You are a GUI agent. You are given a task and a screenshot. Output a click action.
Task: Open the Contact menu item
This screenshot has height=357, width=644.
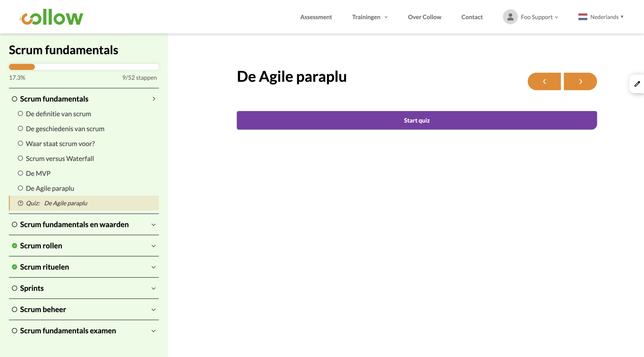point(472,17)
